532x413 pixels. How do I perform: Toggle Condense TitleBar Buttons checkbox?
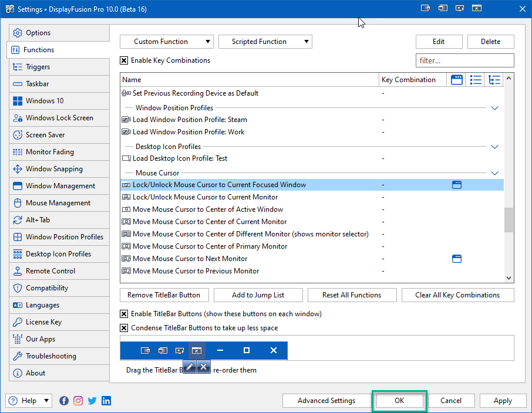[x=124, y=328]
